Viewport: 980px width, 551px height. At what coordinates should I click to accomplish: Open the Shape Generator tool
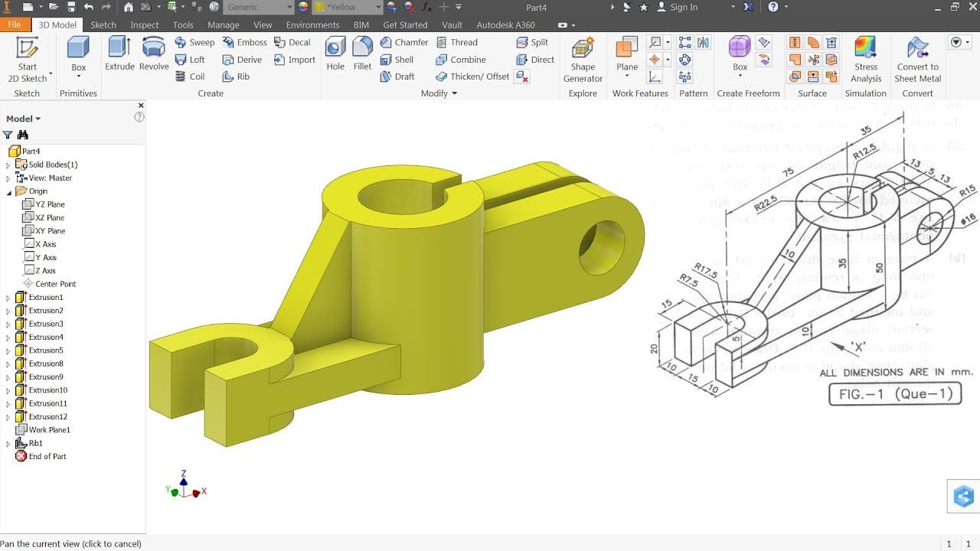point(583,60)
